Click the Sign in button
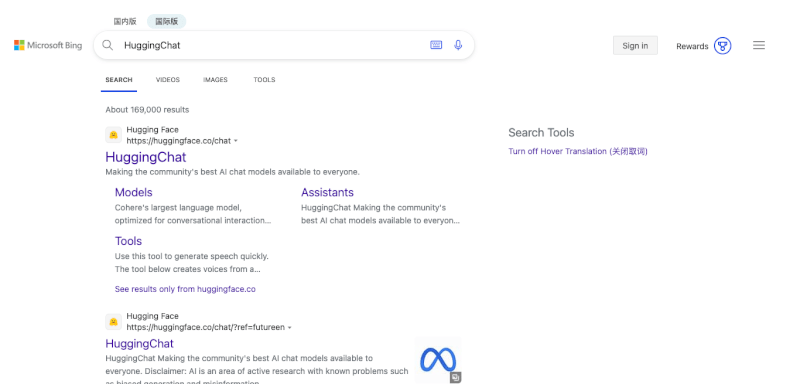Image resolution: width=800 pixels, height=384 pixels. tap(635, 45)
